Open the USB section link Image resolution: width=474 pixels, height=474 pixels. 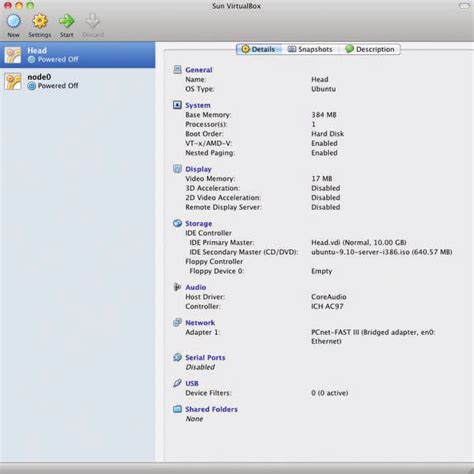click(x=192, y=384)
